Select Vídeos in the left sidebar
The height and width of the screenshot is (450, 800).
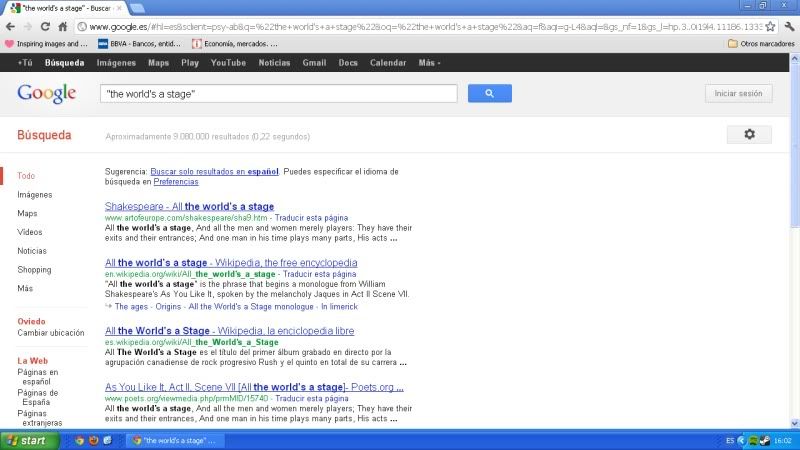[30, 232]
